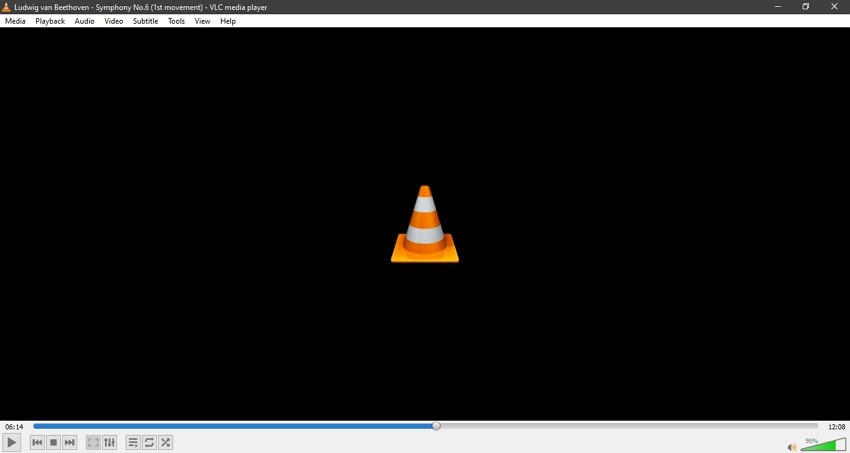Image resolution: width=850 pixels, height=453 pixels.
Task: Mute audio with speaker icon
Action: coord(792,447)
